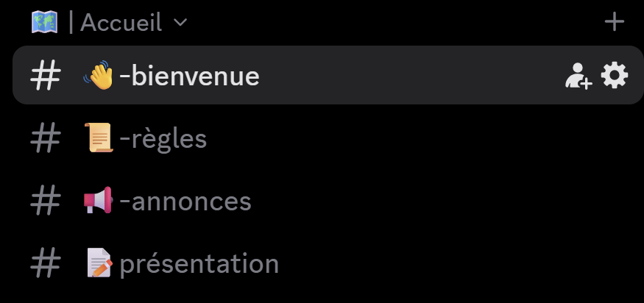Click the map emoji beside Accueil
Viewport: 644px width, 303px height.
click(x=45, y=22)
